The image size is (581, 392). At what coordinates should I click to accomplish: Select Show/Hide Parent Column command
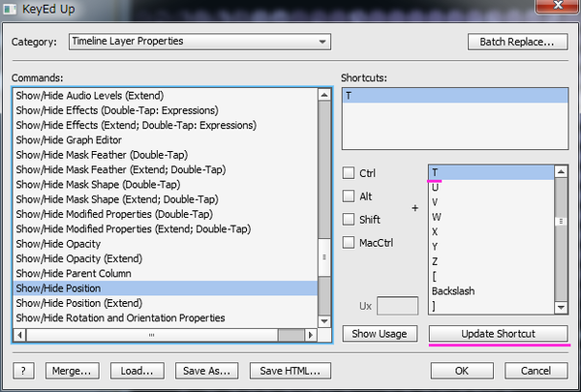pyautogui.click(x=166, y=274)
